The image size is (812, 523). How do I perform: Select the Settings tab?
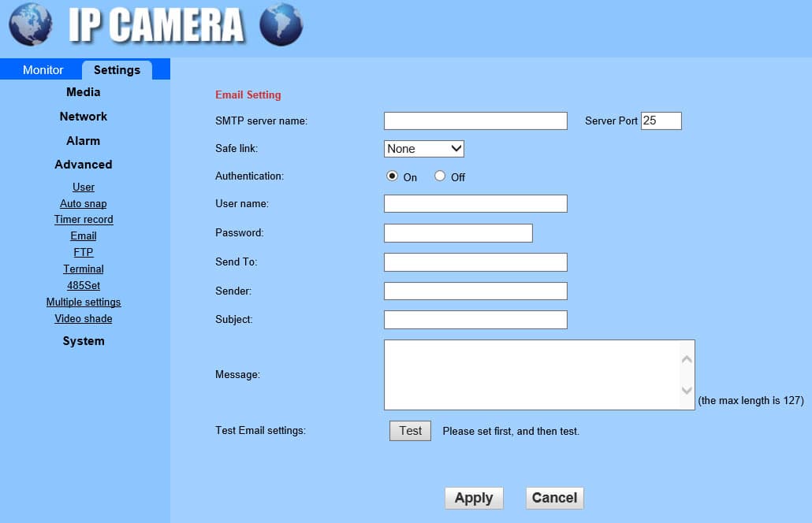point(117,70)
